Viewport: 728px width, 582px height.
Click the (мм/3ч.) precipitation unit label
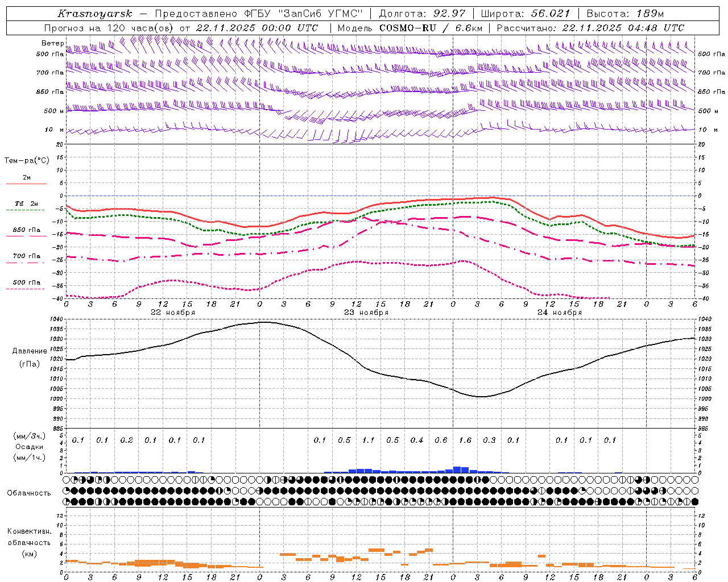pos(30,436)
